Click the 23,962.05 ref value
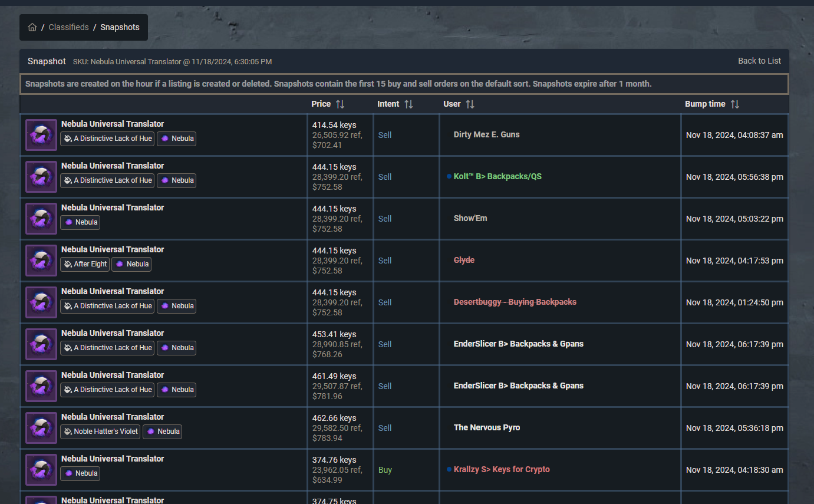Image resolution: width=814 pixels, height=504 pixels. 337,470
